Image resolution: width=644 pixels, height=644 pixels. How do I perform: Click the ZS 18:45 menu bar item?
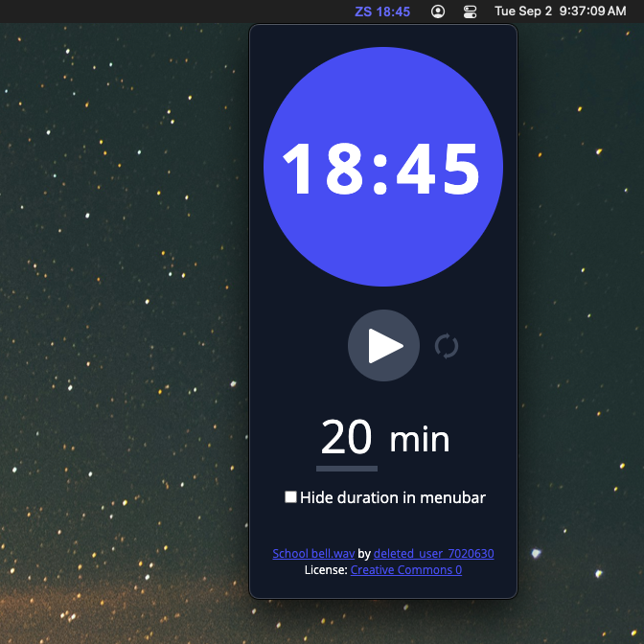click(x=382, y=11)
